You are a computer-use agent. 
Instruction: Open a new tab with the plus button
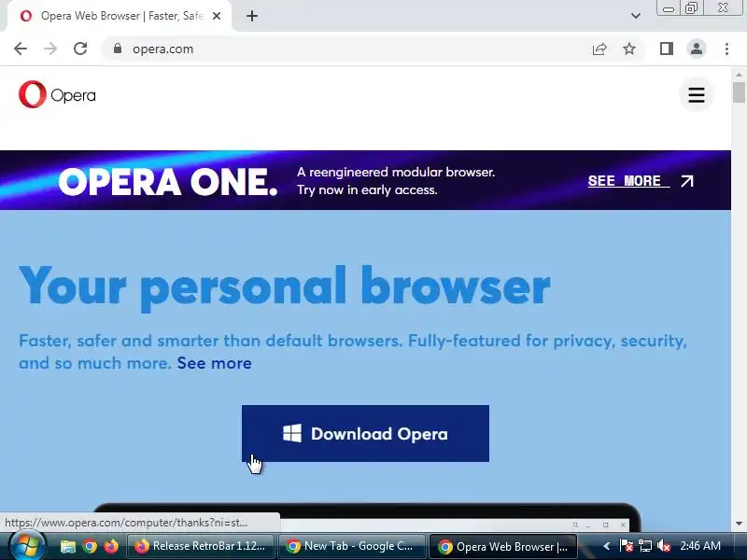pos(252,16)
